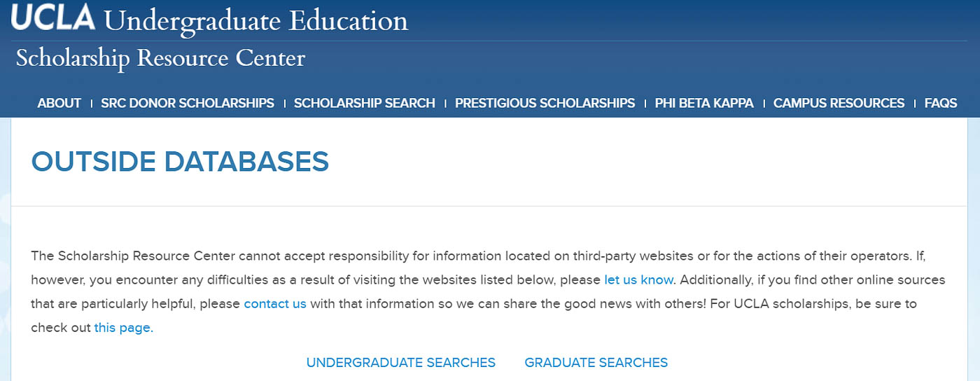
Task: Click the OUTSIDE DATABASES page heading
Action: pyautogui.click(x=180, y=162)
